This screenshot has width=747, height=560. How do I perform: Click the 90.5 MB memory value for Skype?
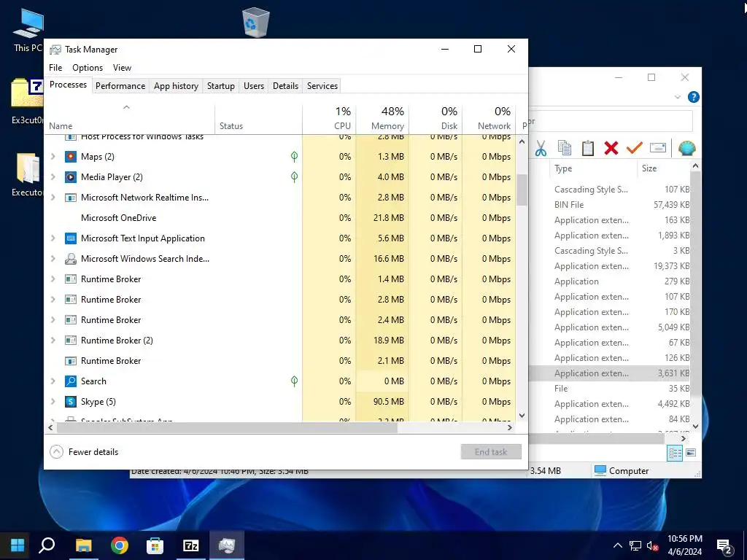(388, 402)
